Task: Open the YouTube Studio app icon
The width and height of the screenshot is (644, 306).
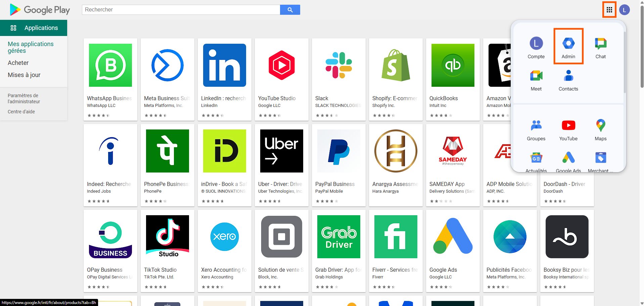Action: click(x=282, y=65)
